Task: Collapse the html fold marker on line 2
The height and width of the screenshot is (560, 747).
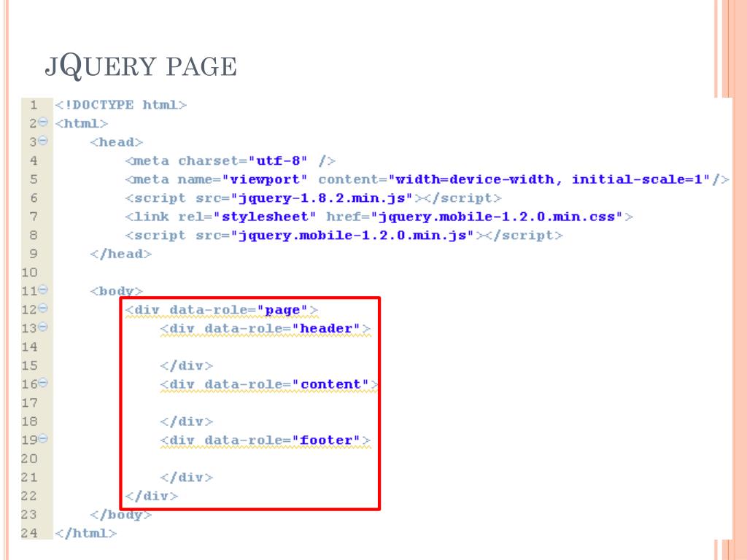Action: click(x=43, y=122)
